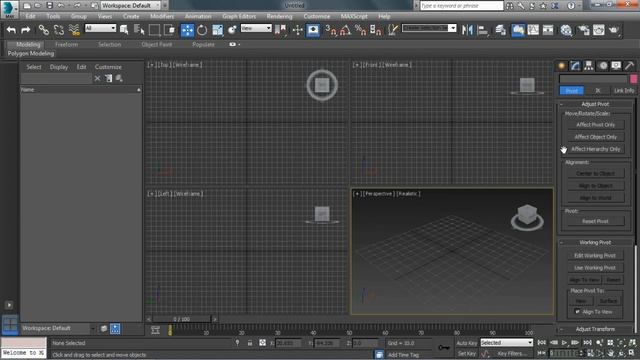Viewport: 640px width, 360px height.
Task: Click the Scene Explorer search input field
Action: [56, 78]
